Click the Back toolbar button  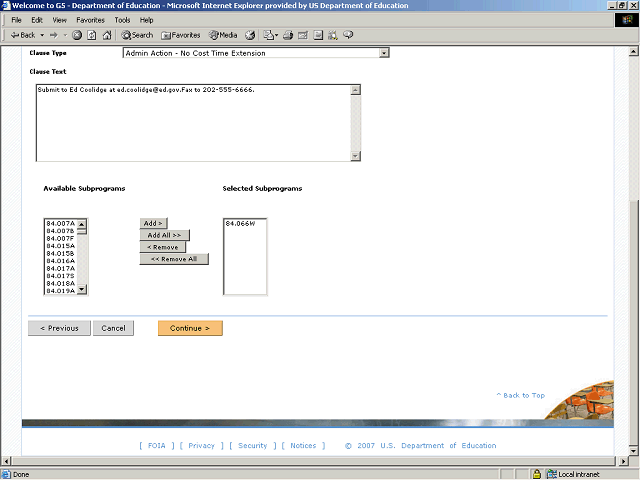pyautogui.click(x=23, y=36)
